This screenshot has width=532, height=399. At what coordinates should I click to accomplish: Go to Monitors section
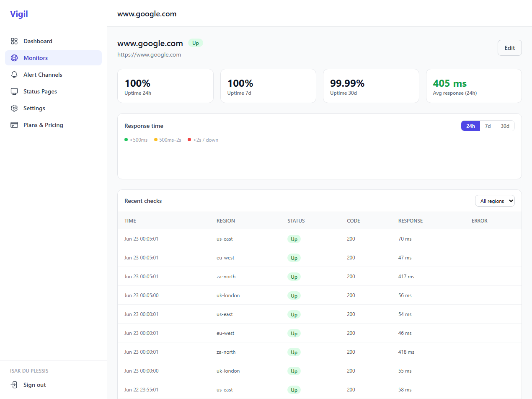click(x=53, y=58)
